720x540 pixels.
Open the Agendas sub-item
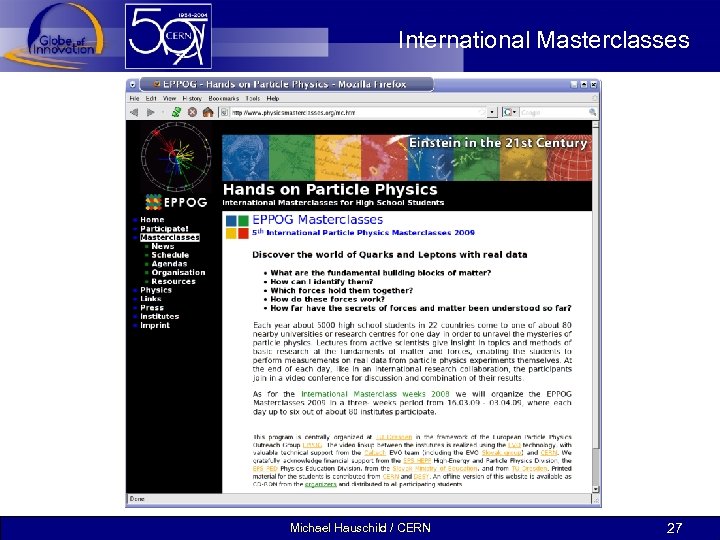point(169,264)
